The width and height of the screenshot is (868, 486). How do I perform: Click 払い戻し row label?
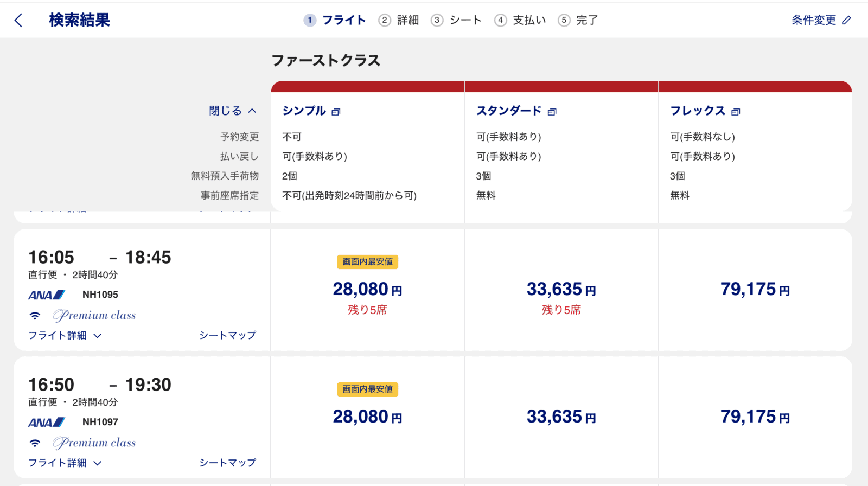(239, 157)
